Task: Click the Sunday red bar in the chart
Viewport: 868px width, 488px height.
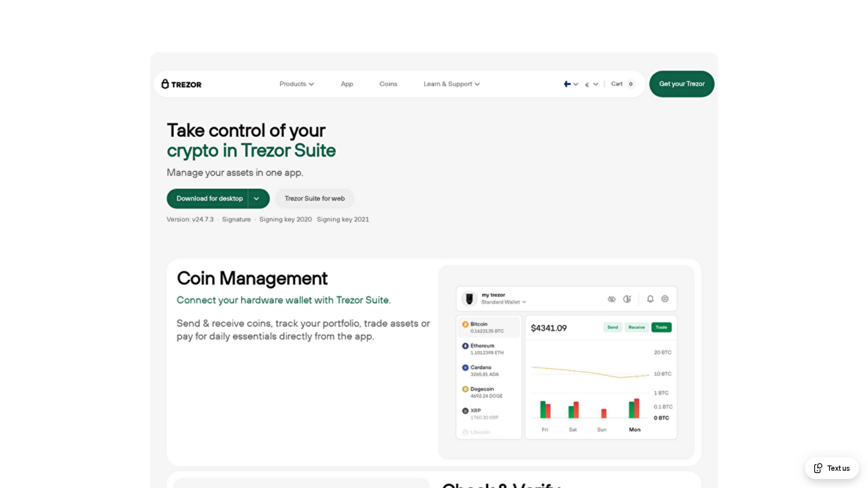Action: (x=604, y=413)
